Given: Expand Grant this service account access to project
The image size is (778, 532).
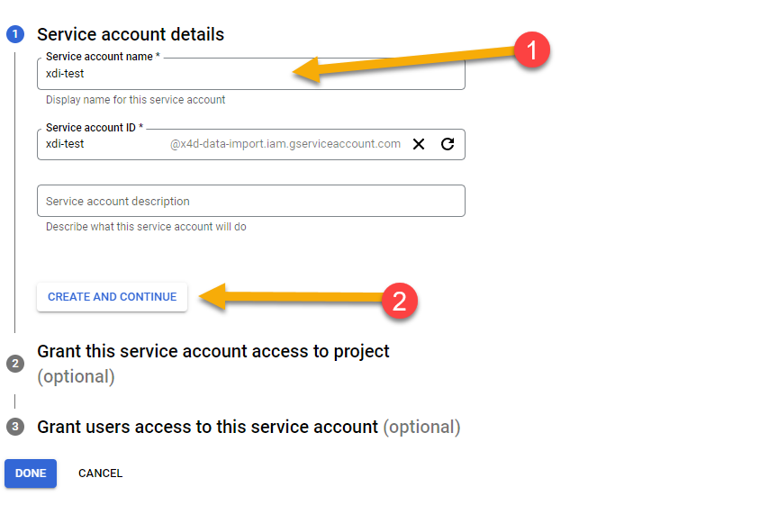Looking at the screenshot, I should 213,352.
